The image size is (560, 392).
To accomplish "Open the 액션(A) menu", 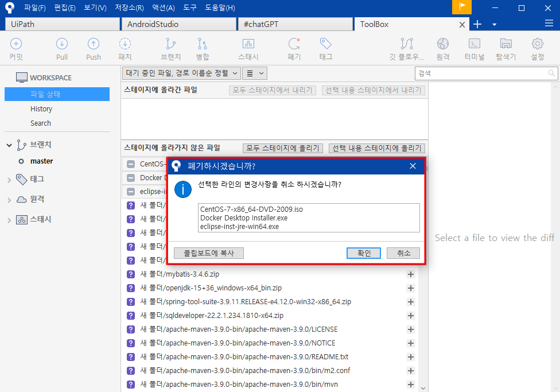I will point(163,7).
